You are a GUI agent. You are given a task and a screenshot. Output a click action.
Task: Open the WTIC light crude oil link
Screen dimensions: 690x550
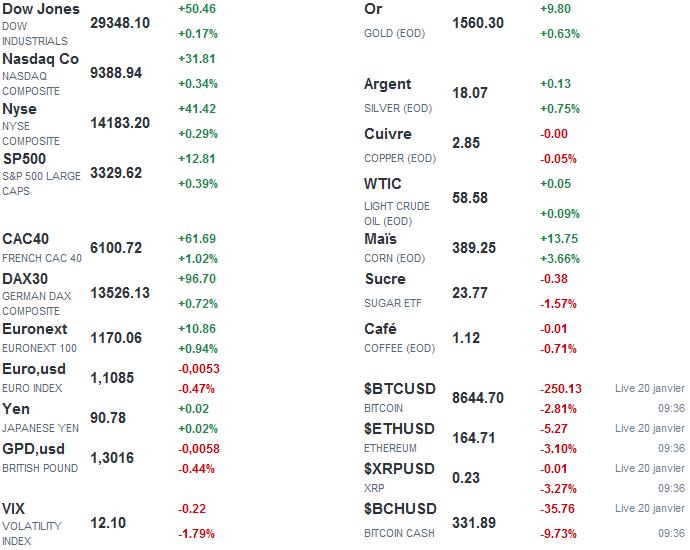383,185
